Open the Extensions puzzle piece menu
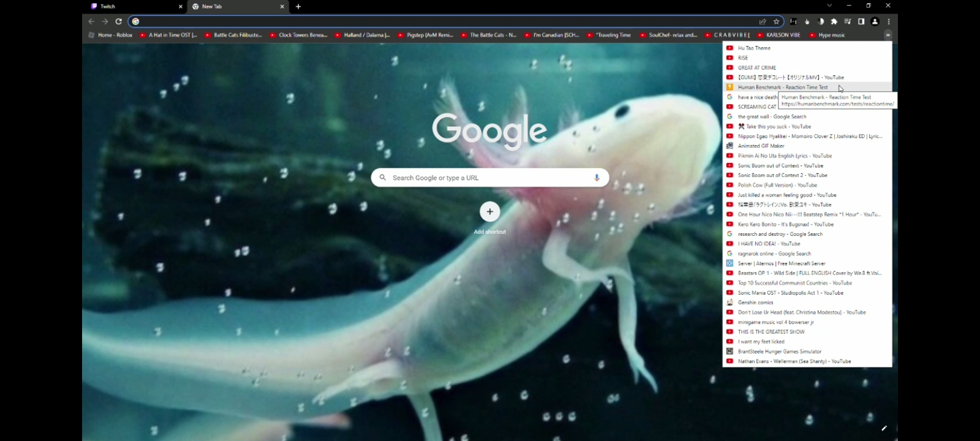Image resolution: width=980 pixels, height=441 pixels. [x=834, y=21]
